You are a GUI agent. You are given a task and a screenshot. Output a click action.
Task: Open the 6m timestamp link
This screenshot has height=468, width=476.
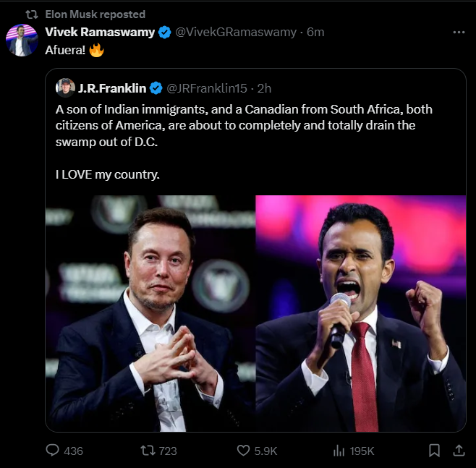click(x=315, y=33)
